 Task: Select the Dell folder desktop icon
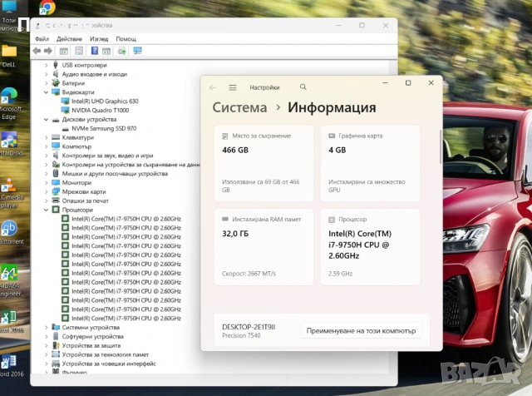[9, 56]
